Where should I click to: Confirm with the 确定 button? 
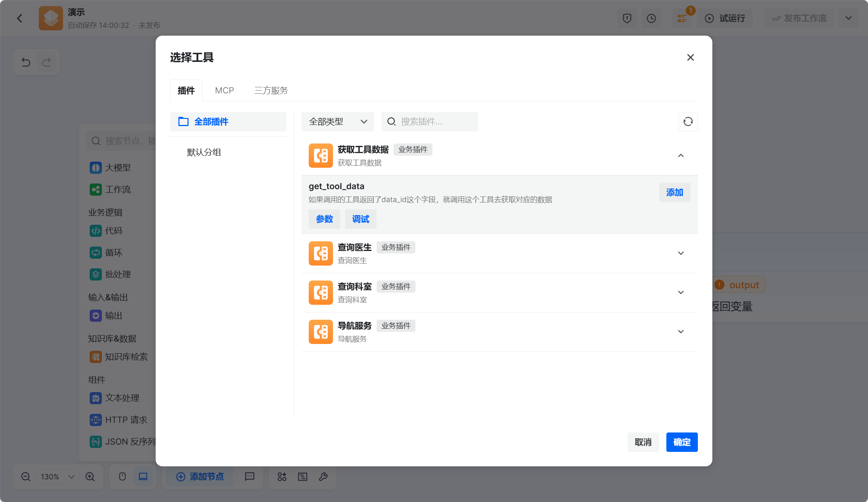click(682, 442)
